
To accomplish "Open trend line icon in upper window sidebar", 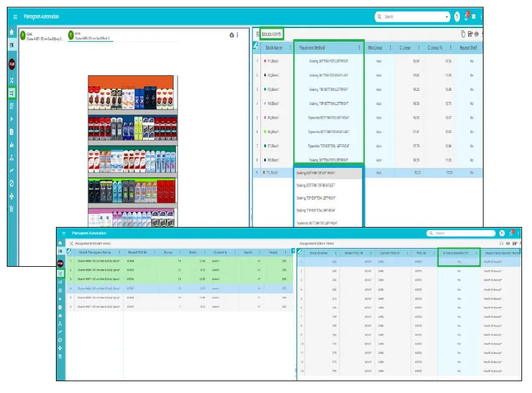I will click(x=12, y=171).
